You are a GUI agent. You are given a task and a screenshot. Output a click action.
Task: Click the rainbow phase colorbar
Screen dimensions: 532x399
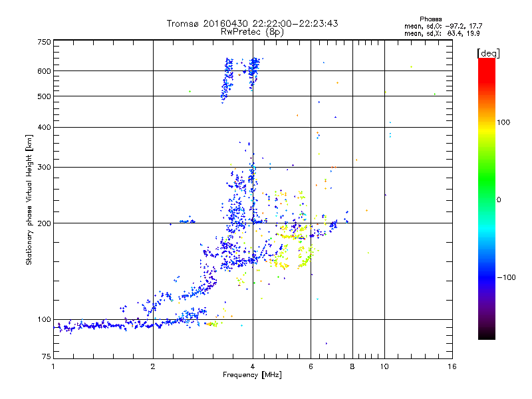click(487, 198)
